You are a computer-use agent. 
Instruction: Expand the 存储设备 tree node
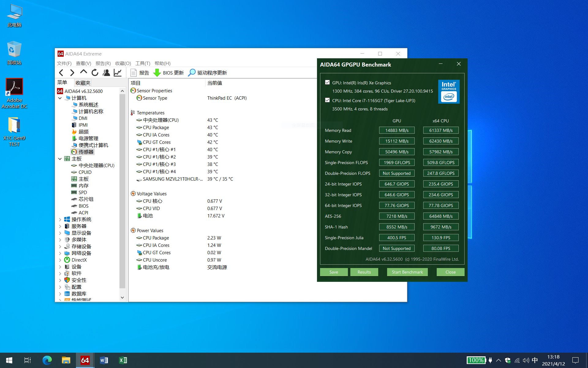(60, 247)
